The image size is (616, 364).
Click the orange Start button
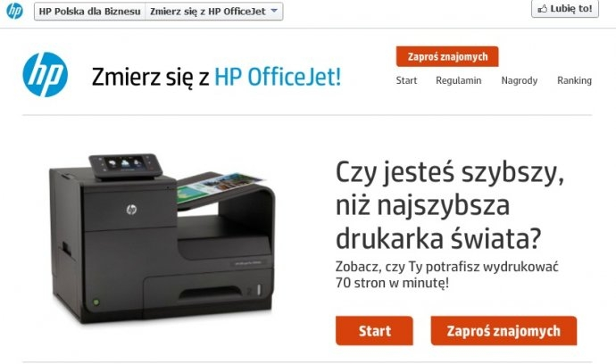[x=374, y=331]
